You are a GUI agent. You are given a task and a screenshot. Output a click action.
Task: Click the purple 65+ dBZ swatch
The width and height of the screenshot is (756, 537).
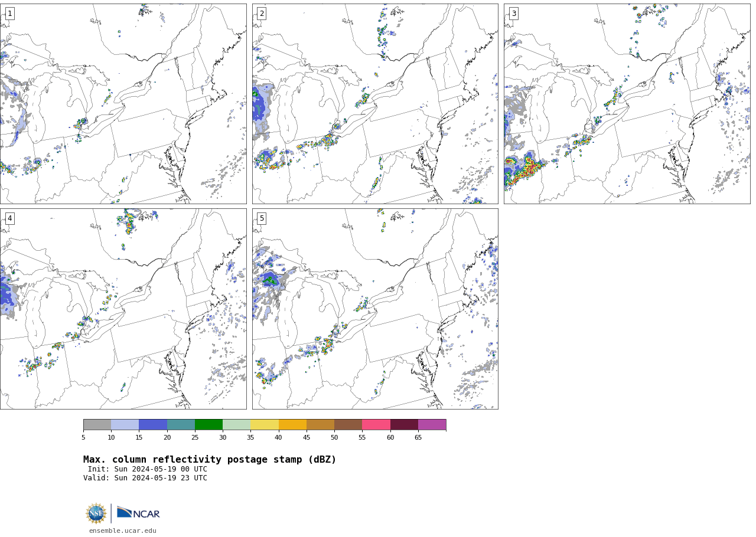(x=432, y=425)
